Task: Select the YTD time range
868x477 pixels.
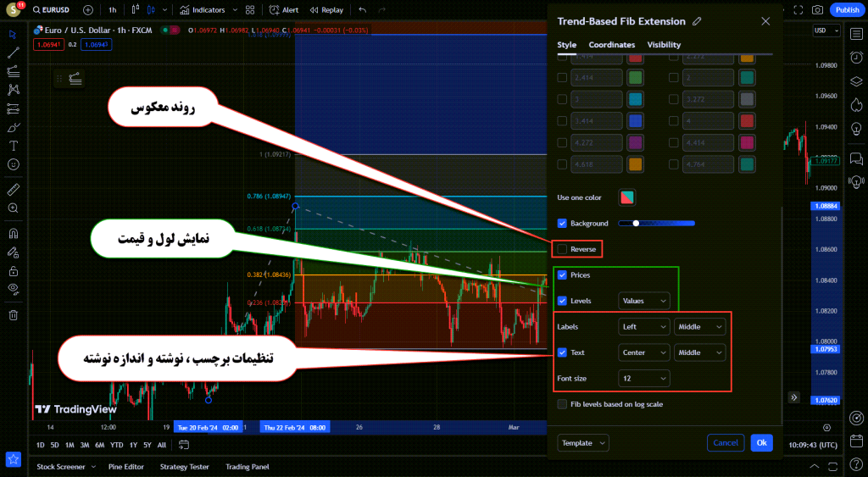Action: 116,445
